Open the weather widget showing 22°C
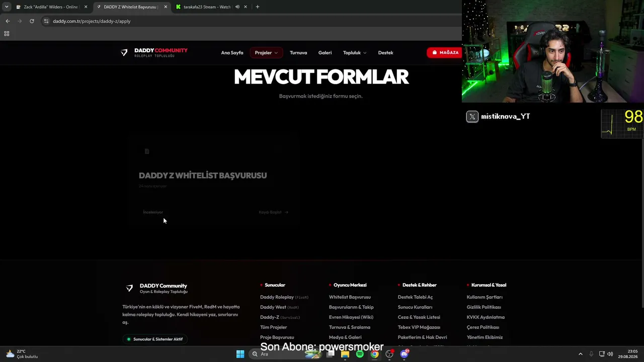The image size is (644, 362). [22, 354]
